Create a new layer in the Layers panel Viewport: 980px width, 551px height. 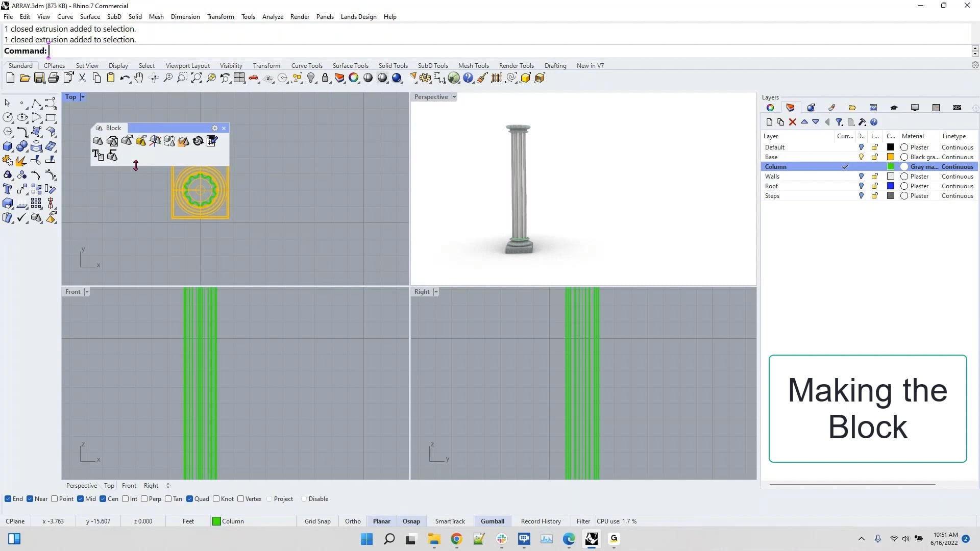(769, 122)
